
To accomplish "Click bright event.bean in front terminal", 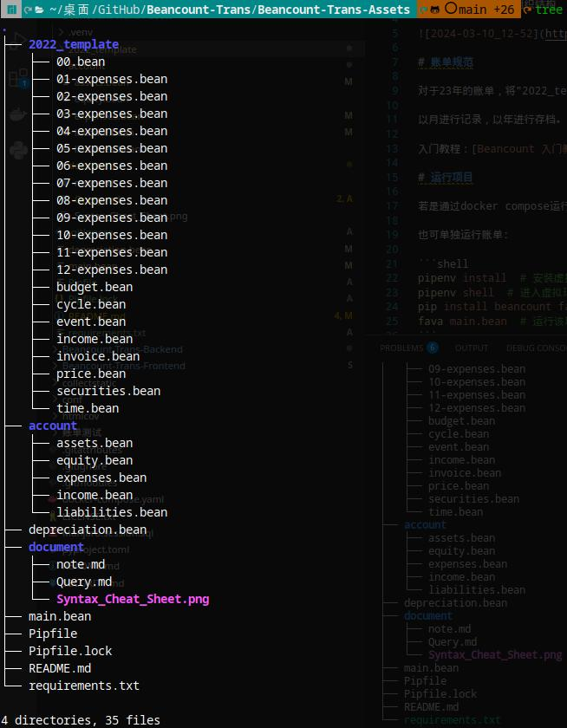I will (91, 322).
